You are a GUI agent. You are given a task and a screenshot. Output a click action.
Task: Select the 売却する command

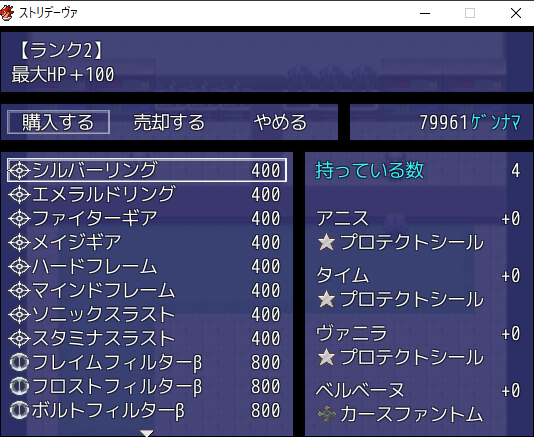click(x=169, y=122)
